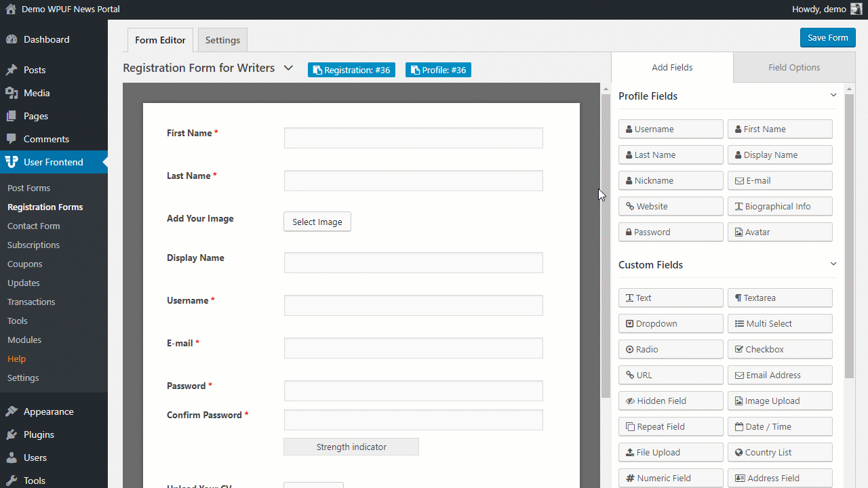Open the form switcher chevron beside title
This screenshot has height=488, width=868.
pos(288,68)
